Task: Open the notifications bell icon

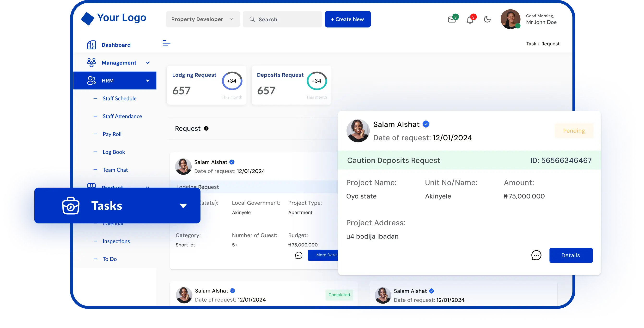Action: coord(470,20)
